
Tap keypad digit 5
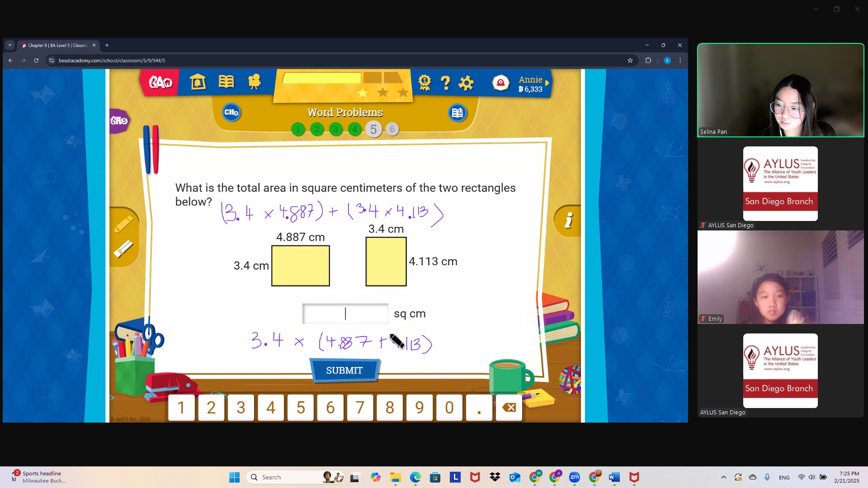click(x=301, y=408)
